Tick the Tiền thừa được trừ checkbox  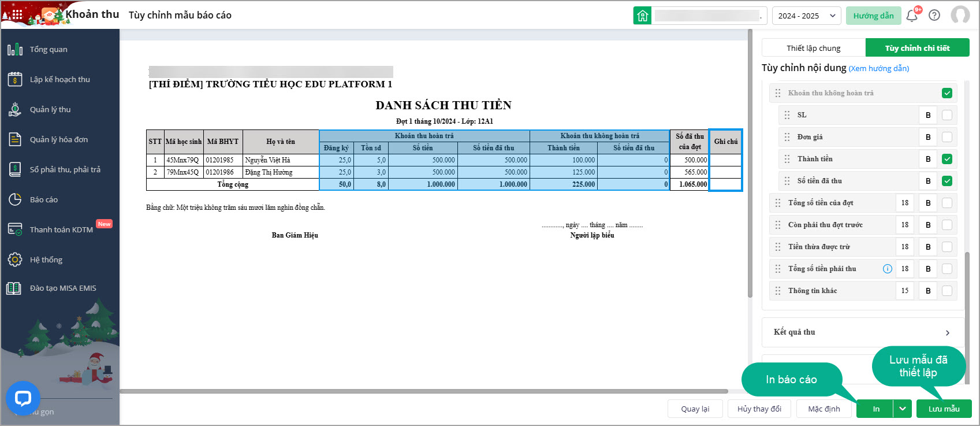947,247
